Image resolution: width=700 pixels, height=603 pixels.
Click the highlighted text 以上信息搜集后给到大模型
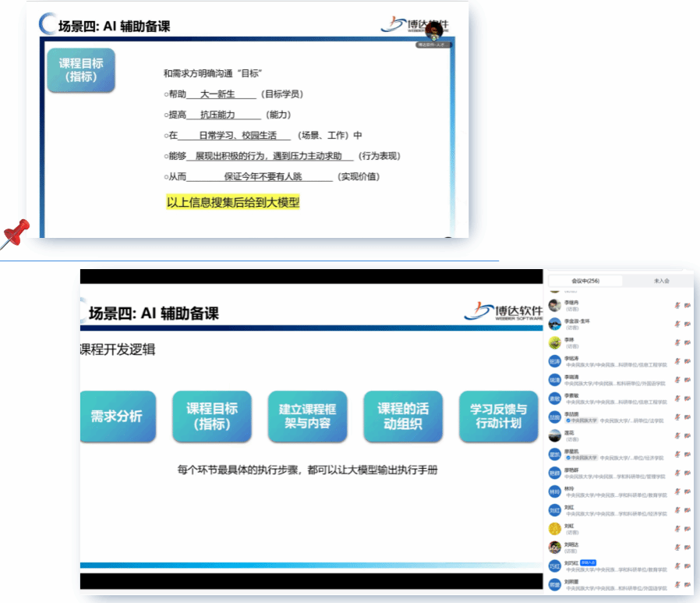pos(233,203)
